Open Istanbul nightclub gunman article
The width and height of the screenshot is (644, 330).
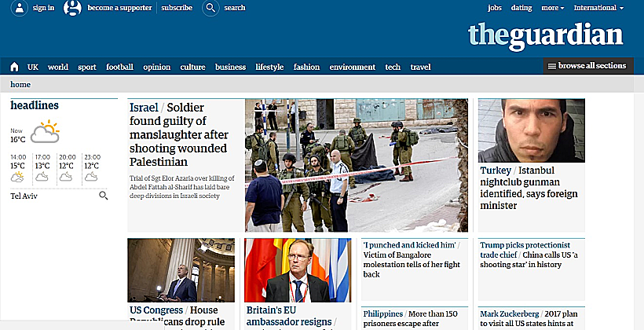[529, 188]
